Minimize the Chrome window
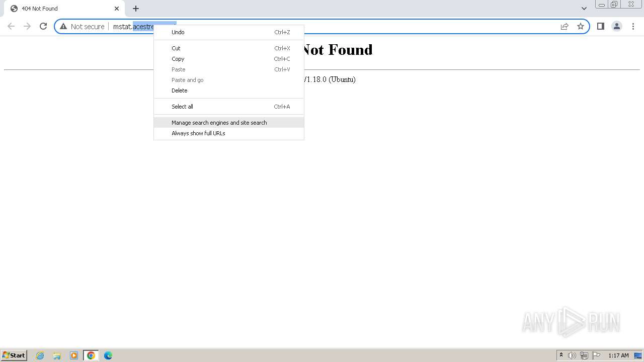644x362 pixels. coord(602,5)
